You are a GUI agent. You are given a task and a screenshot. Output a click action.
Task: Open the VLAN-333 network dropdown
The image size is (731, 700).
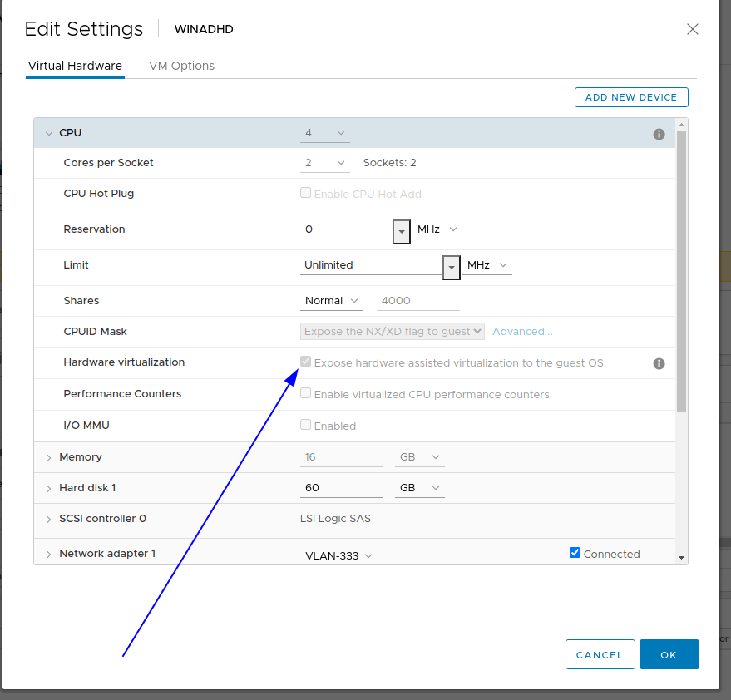(338, 555)
